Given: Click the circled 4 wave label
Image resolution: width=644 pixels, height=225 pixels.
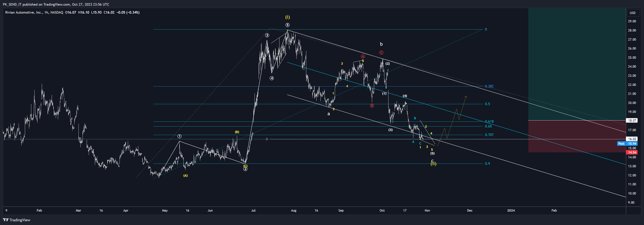Looking at the screenshot, I should point(272,78).
